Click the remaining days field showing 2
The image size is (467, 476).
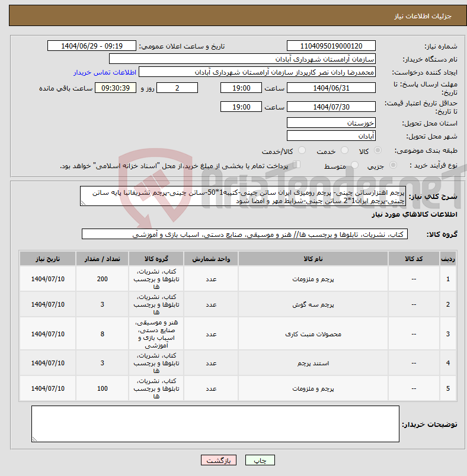tap(177, 88)
